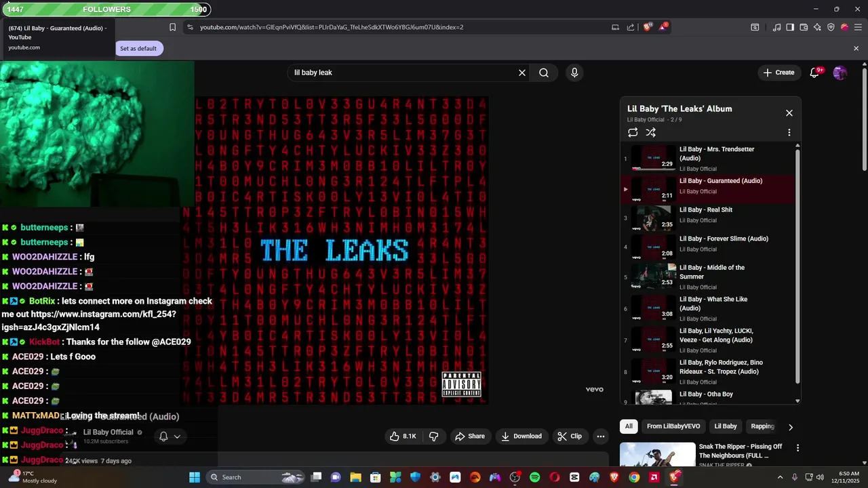
Task: Open site settings icon beside the URL
Action: (190, 27)
